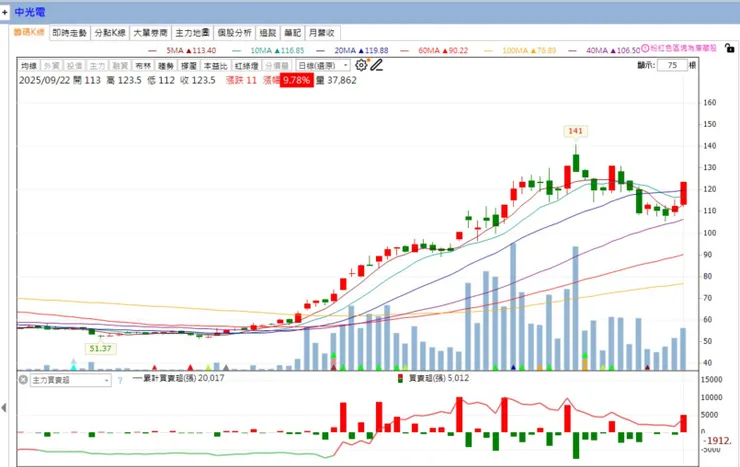Click the 51.37 low price label
The width and height of the screenshot is (740, 467).
100,349
